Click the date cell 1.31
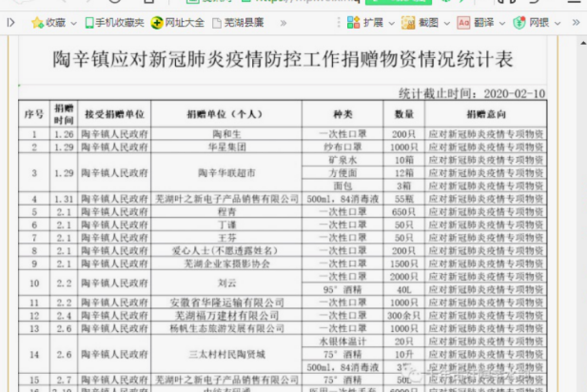Viewport: 587px width, 392px height. (x=64, y=199)
